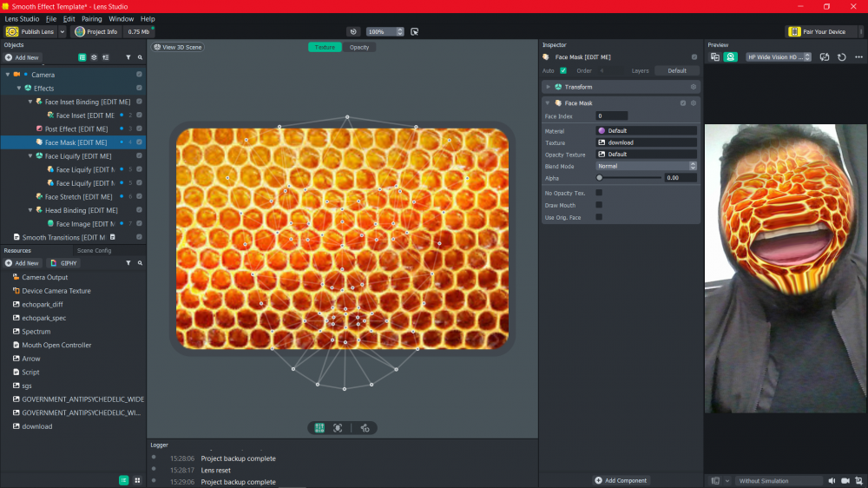Enable the Draw Mouth checkbox
Image resolution: width=868 pixels, height=488 pixels.
coord(599,205)
